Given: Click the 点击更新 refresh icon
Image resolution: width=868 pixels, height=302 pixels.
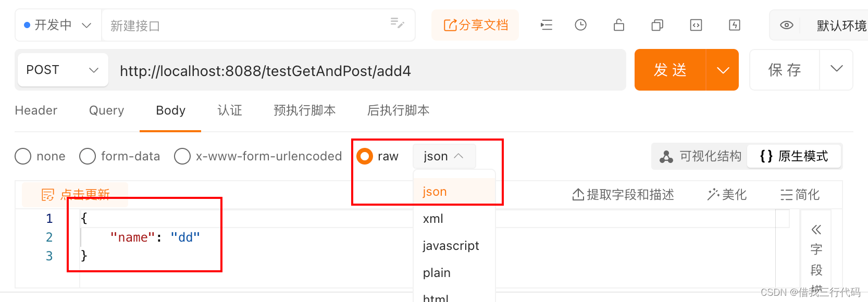Looking at the screenshot, I should (x=47, y=194).
